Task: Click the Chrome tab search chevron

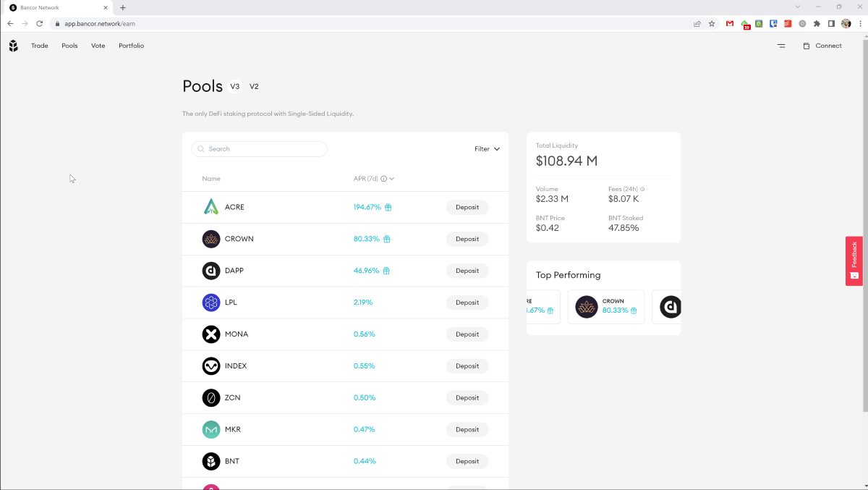Action: click(798, 7)
